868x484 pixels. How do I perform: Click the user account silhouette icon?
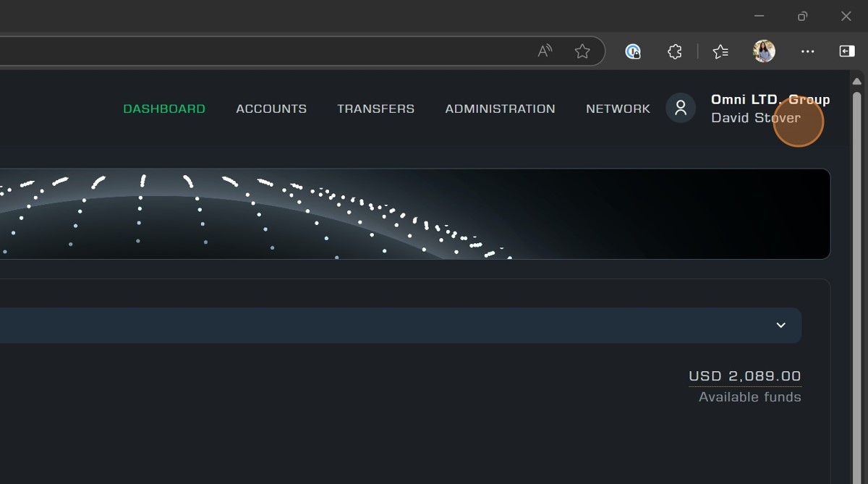tap(681, 109)
